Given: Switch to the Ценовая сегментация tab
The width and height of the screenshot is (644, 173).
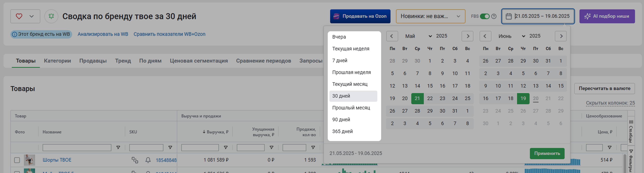Looking at the screenshot, I should (x=199, y=61).
